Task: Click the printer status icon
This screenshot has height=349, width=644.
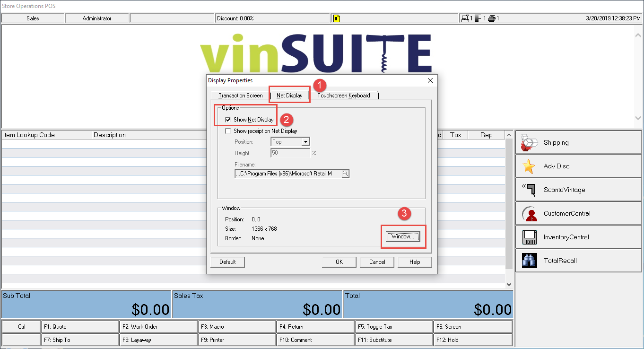Action: 491,18
